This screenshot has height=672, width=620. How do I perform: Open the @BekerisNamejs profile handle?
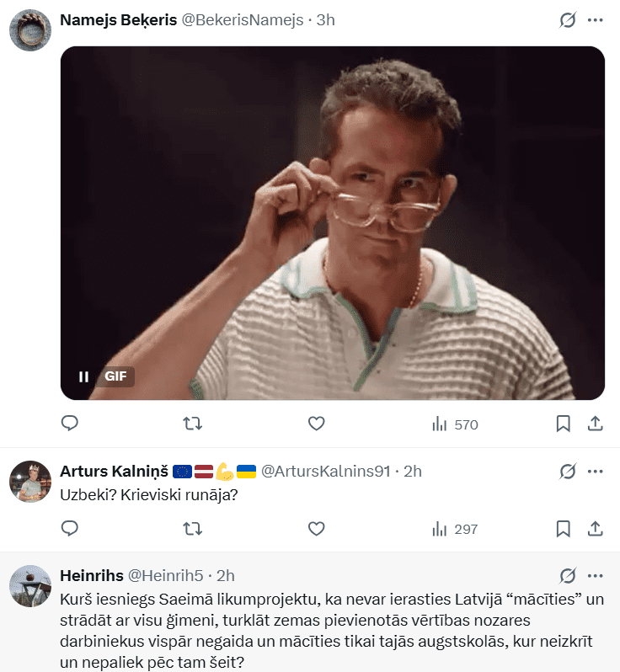pos(243,20)
